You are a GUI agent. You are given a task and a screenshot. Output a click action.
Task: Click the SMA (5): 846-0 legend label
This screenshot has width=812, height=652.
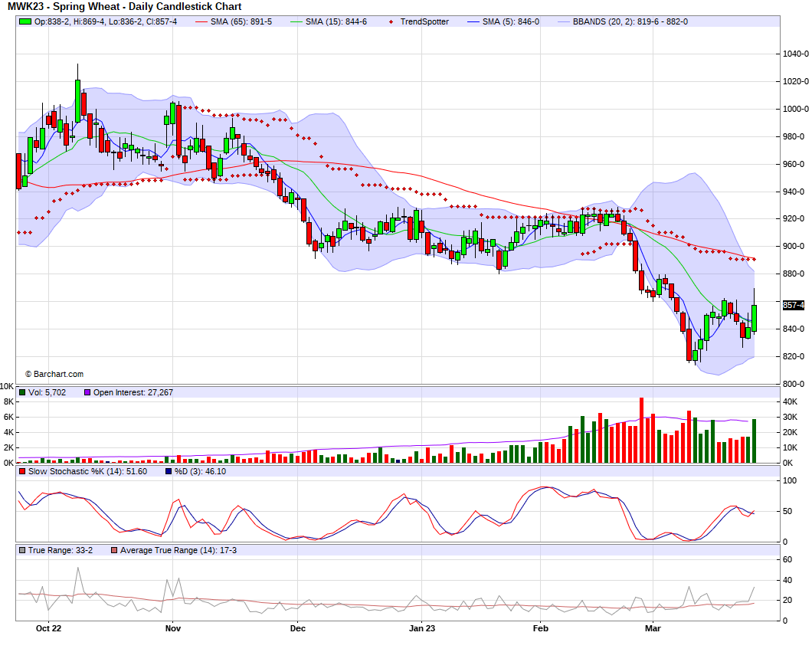511,21
